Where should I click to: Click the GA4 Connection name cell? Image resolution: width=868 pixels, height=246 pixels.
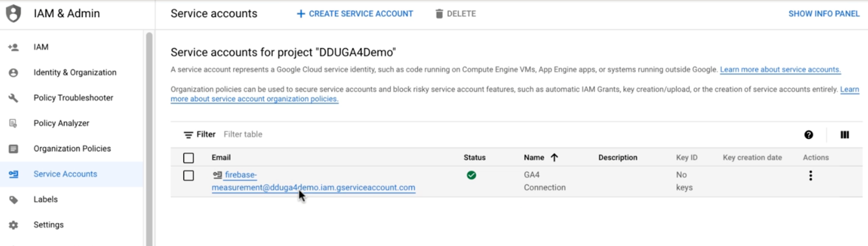point(545,181)
